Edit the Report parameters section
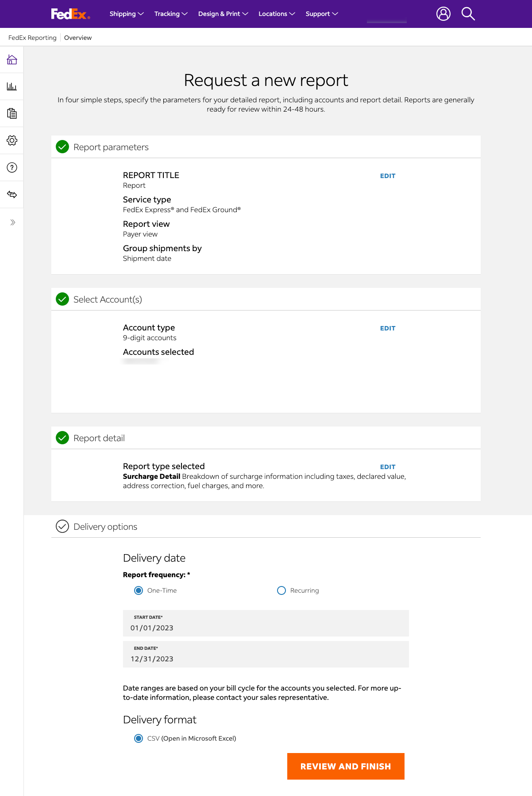The height and width of the screenshot is (796, 532). tap(388, 176)
